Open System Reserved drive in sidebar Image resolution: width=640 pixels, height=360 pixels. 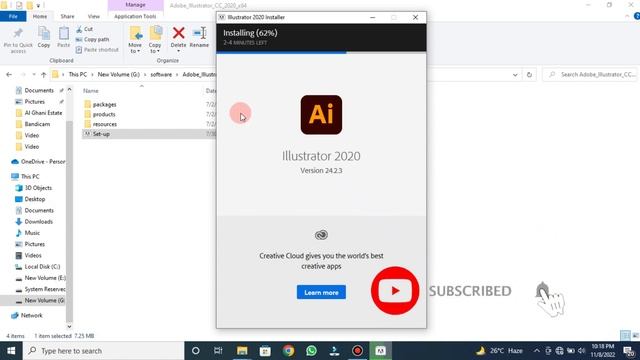44,289
